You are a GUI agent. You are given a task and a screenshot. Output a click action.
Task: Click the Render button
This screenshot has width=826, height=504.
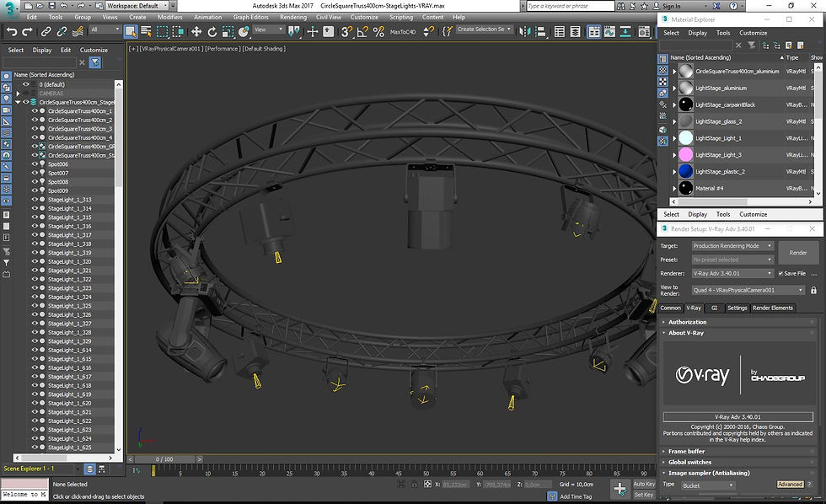point(797,252)
